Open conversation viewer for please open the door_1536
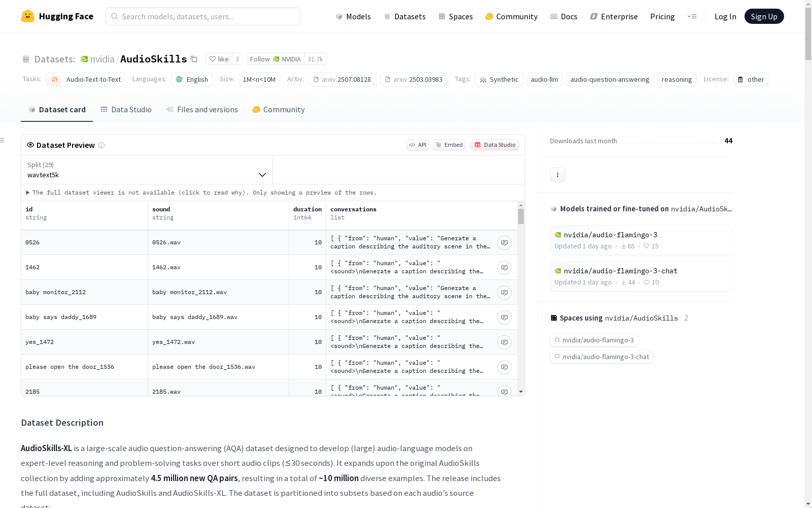The width and height of the screenshot is (812, 508). coord(504,367)
